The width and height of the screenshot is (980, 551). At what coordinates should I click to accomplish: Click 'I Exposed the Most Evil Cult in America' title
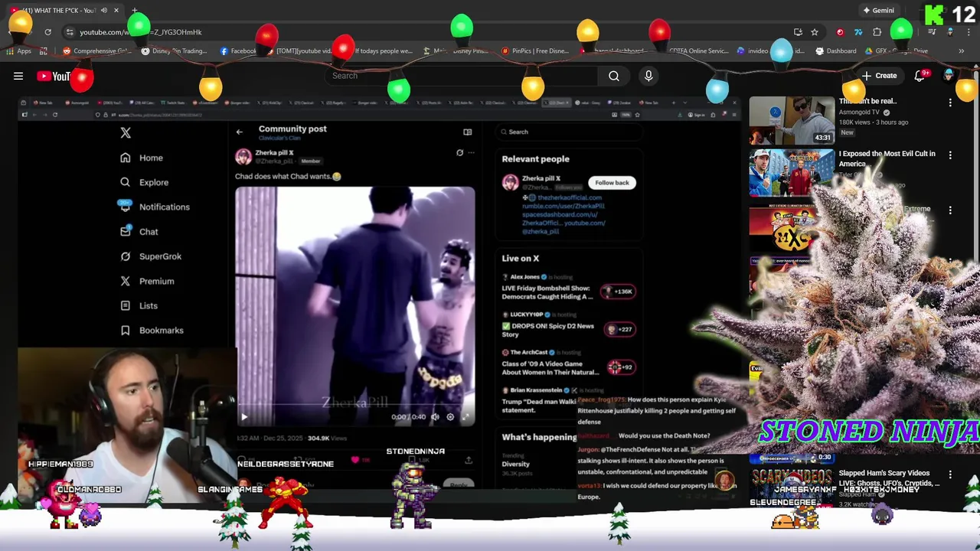click(887, 158)
